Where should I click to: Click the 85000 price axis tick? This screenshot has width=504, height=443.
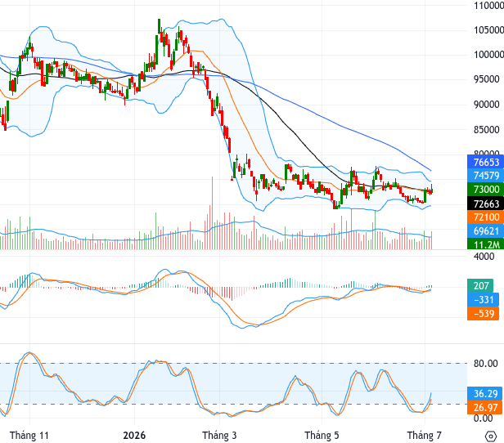(486, 130)
